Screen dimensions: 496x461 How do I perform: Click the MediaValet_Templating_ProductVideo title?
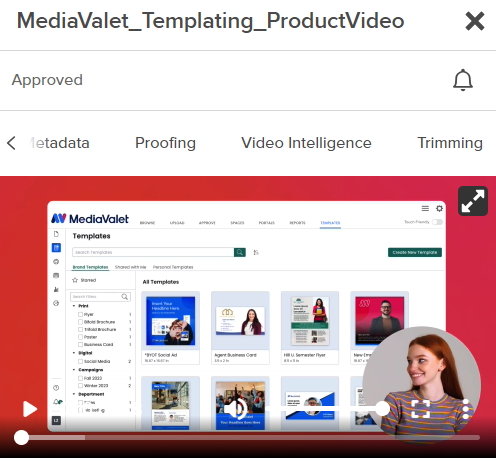(x=210, y=21)
